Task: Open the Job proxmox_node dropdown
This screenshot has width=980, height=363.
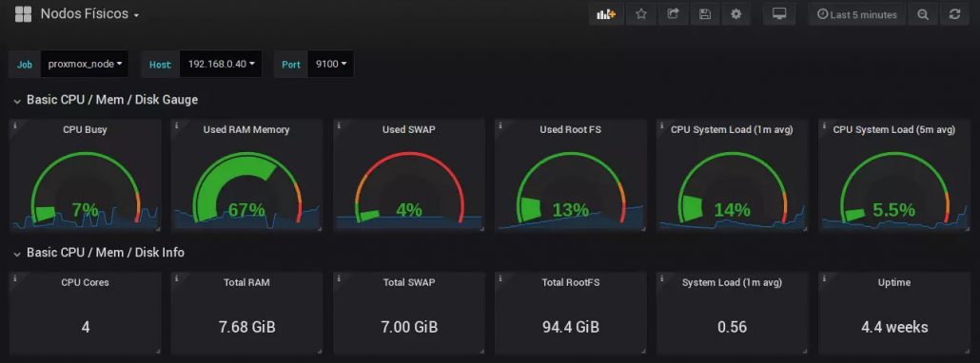Action: tap(85, 65)
